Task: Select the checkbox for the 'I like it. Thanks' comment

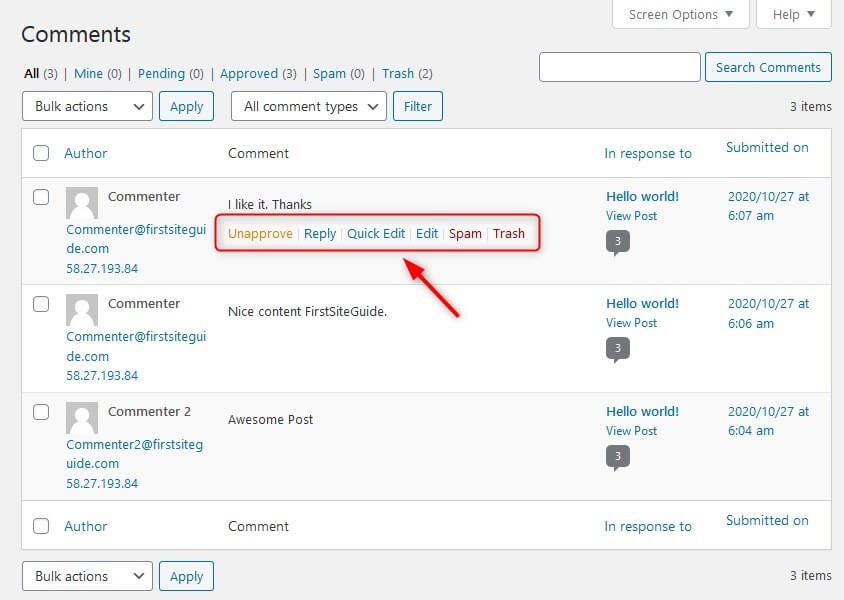Action: click(x=41, y=197)
